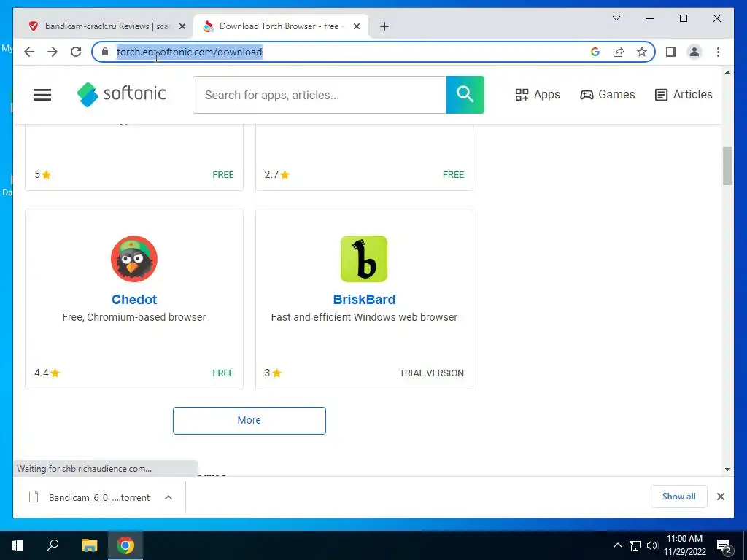Click the TRIAL VERSION label
The width and height of the screenshot is (747, 560).
432,373
